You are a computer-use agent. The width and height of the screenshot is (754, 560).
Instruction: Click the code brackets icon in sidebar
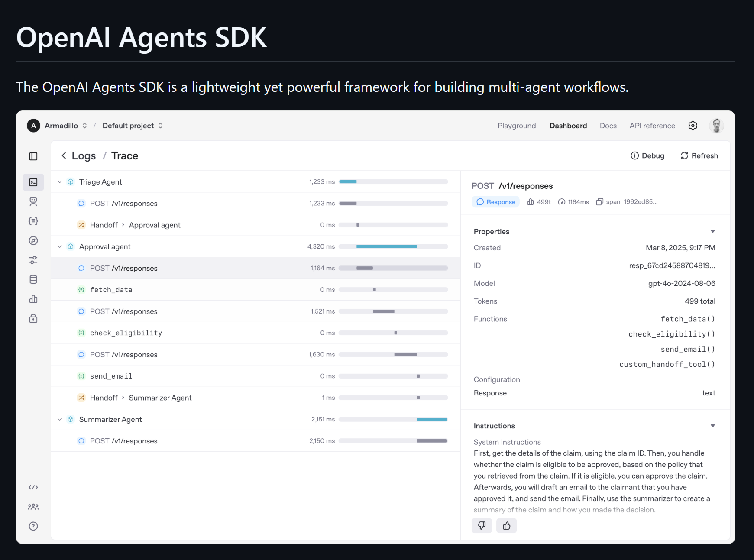[33, 487]
